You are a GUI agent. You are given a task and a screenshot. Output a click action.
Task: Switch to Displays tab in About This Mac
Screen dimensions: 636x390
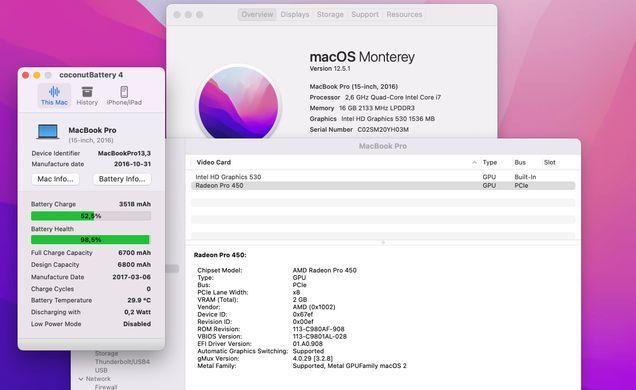click(295, 15)
